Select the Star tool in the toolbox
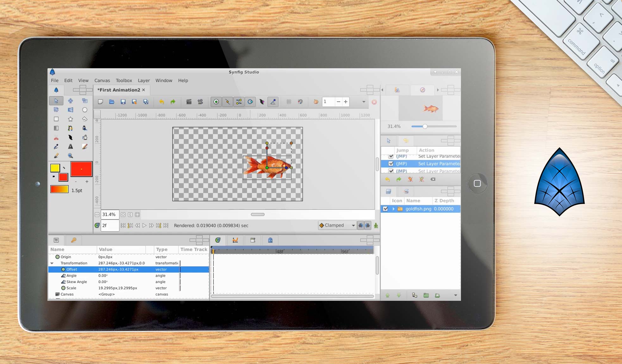Image resolution: width=622 pixels, height=364 pixels. coord(71,119)
